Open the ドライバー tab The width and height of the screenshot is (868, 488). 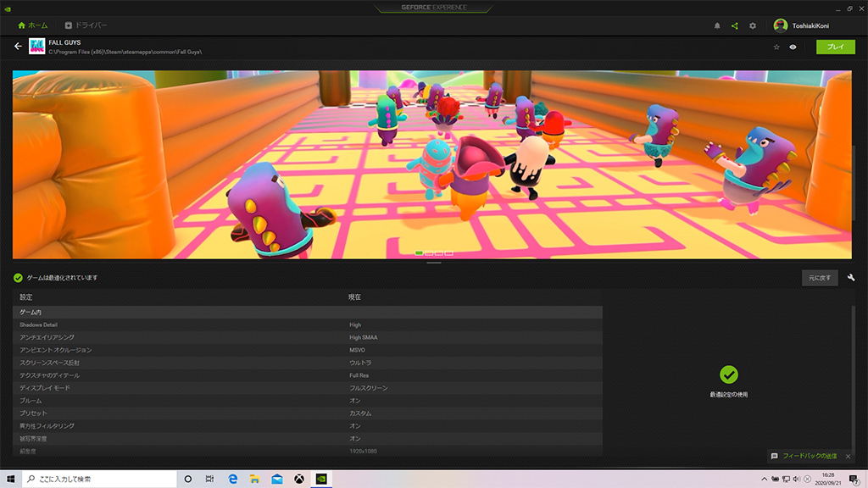pyautogui.click(x=86, y=25)
